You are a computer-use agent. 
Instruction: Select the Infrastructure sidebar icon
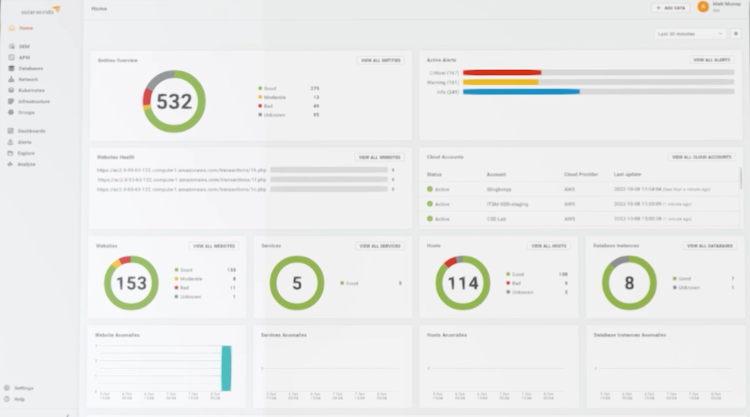[11, 101]
